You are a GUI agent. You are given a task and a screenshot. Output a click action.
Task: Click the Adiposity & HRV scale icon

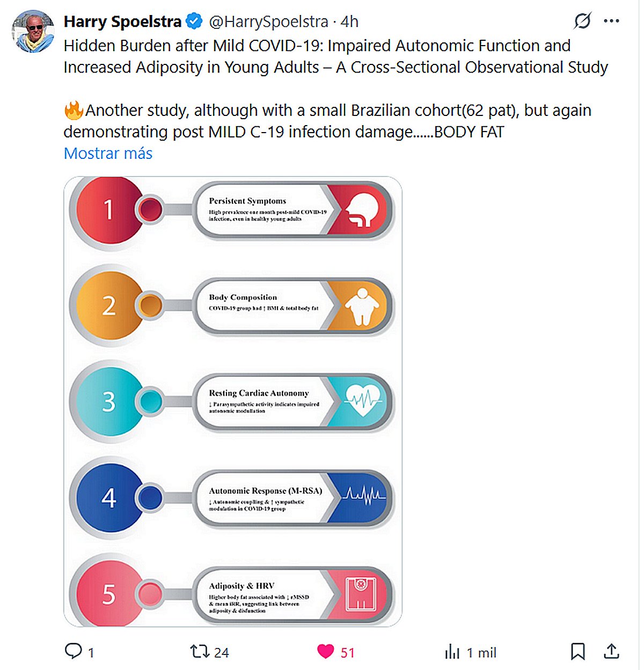(361, 594)
